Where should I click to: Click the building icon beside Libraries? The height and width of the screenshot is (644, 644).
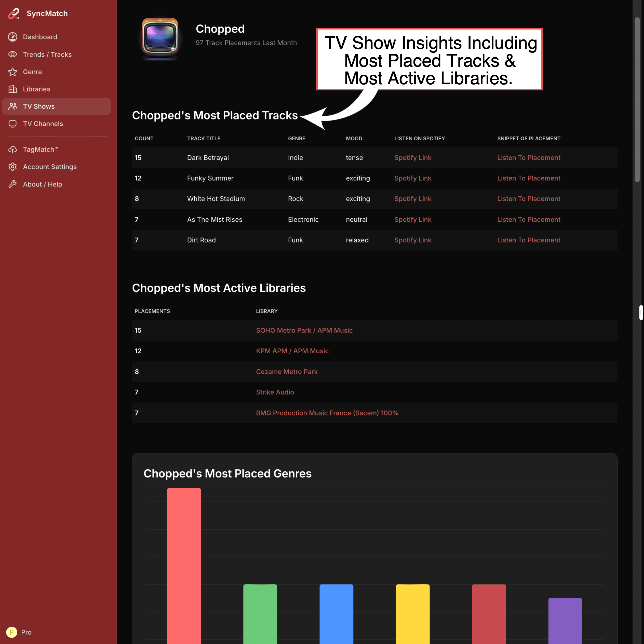[x=13, y=89]
